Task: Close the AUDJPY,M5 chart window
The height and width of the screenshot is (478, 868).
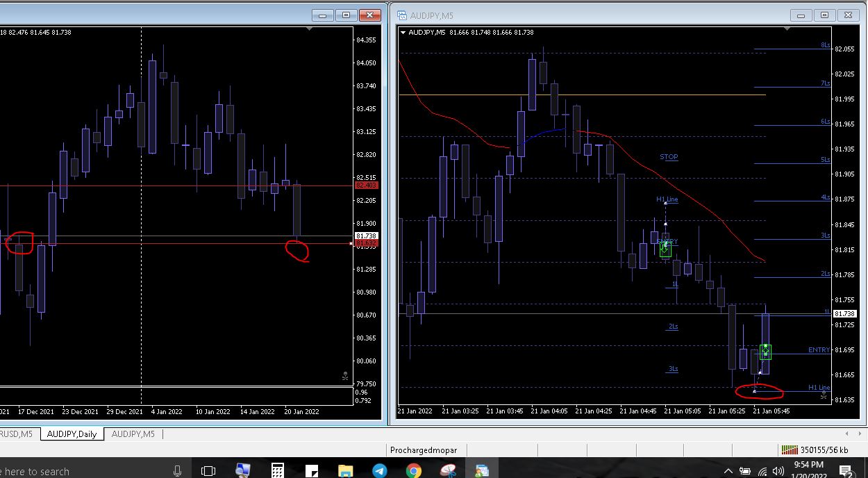Action: click(848, 15)
